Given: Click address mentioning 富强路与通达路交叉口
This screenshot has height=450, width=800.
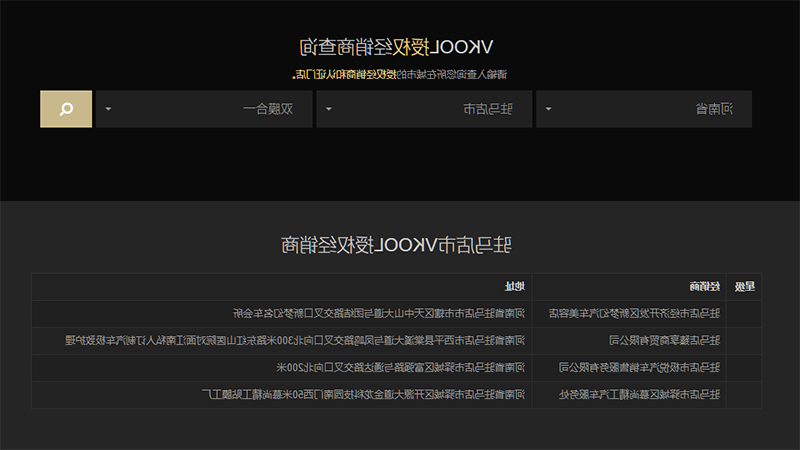Looking at the screenshot, I should pos(401,367).
